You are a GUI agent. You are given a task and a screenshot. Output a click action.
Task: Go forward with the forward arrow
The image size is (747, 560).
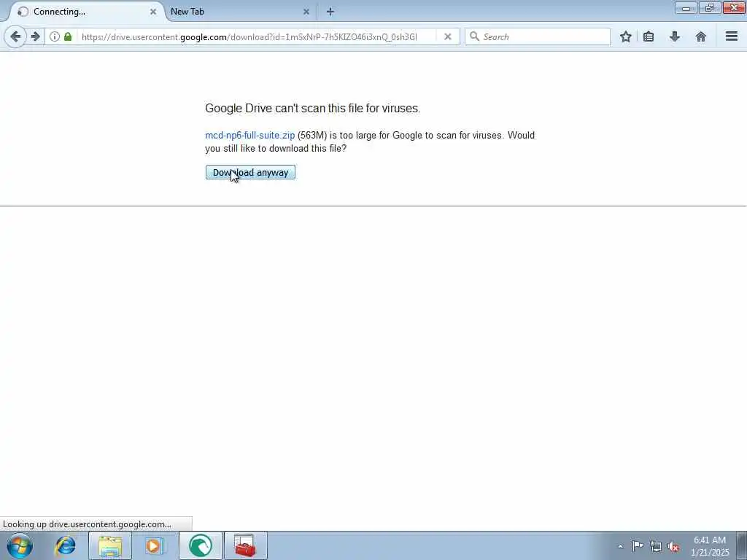point(35,36)
